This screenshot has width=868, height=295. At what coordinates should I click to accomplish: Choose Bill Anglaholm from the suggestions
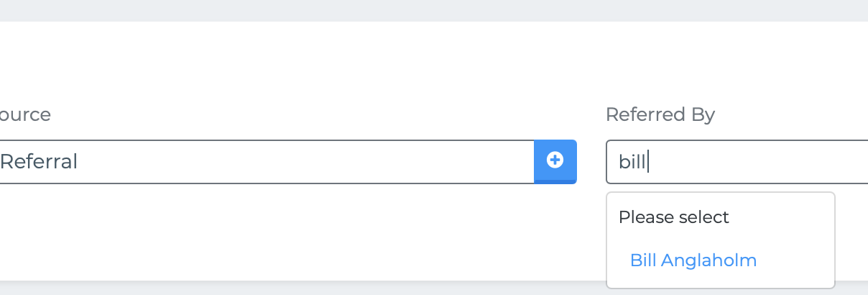[693, 260]
